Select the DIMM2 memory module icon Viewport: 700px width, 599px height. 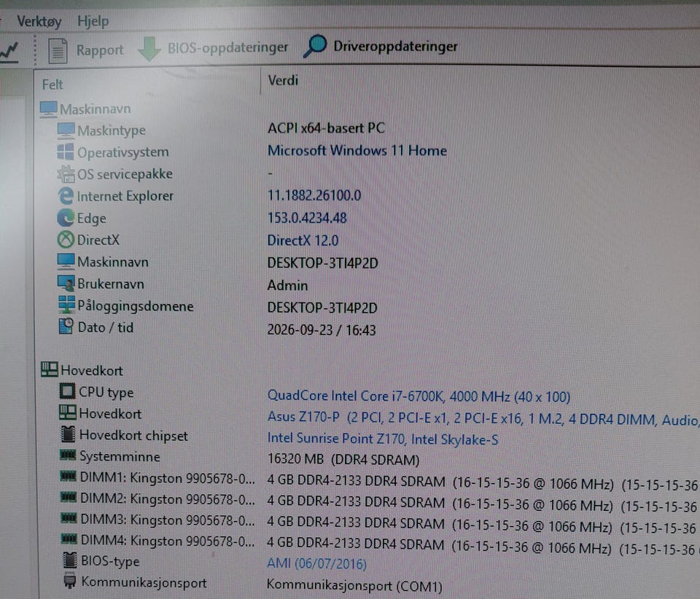[69, 497]
